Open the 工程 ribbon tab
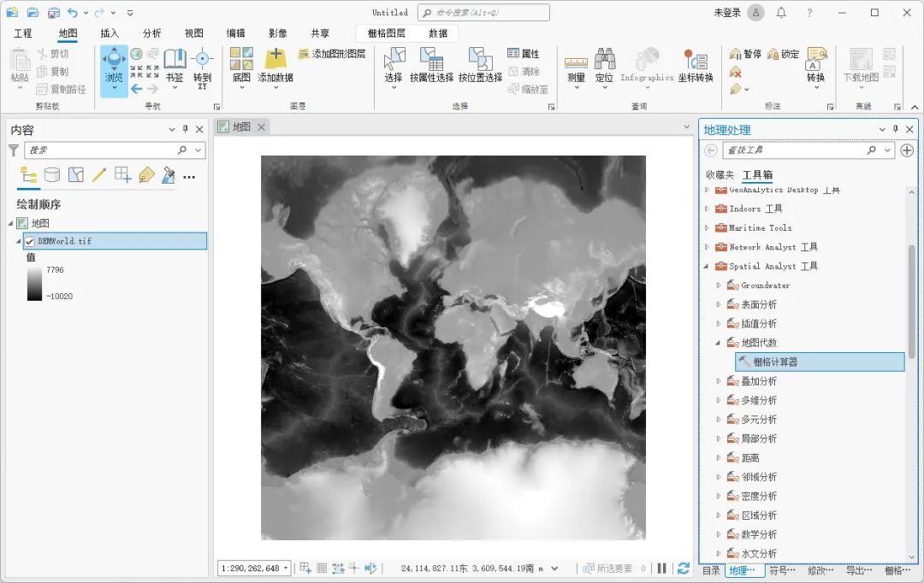Viewport: 924px width, 583px height. (22, 33)
